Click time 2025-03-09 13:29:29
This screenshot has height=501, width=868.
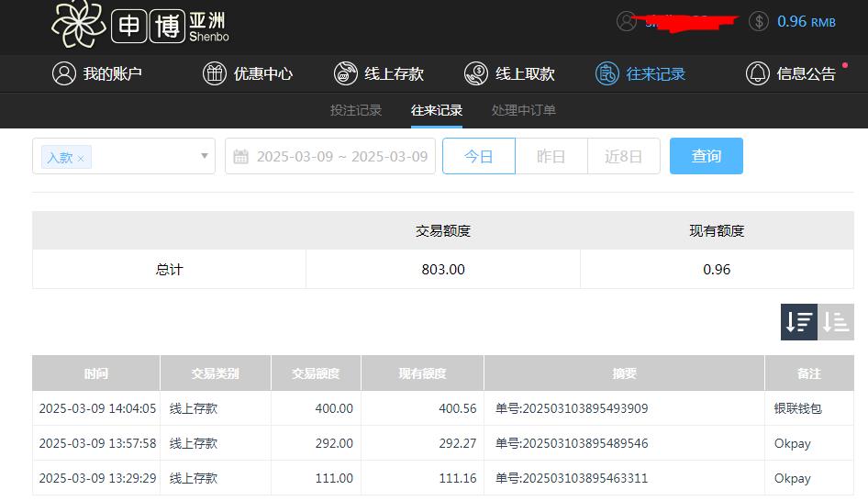(97, 478)
